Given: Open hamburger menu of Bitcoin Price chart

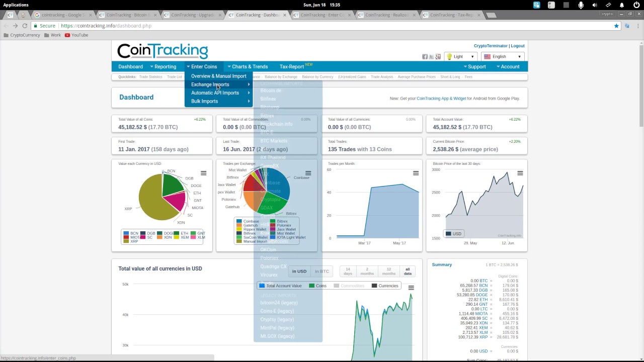Looking at the screenshot, I should (520, 173).
